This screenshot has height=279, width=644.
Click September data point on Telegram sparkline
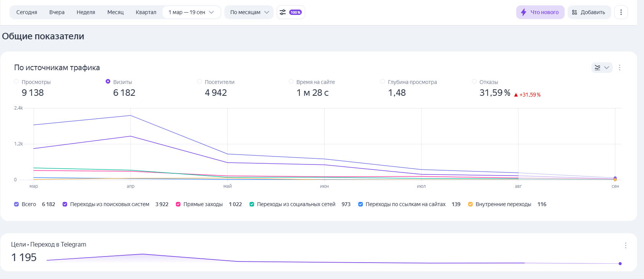click(620, 264)
